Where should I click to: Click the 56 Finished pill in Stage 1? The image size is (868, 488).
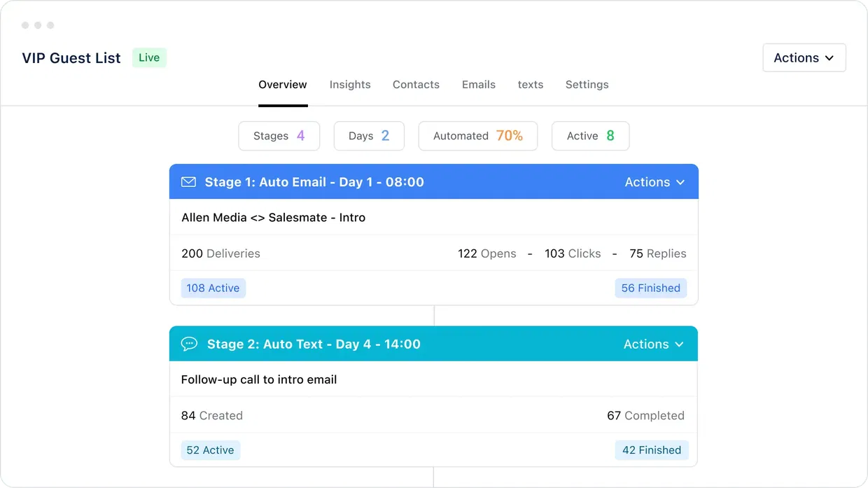650,288
